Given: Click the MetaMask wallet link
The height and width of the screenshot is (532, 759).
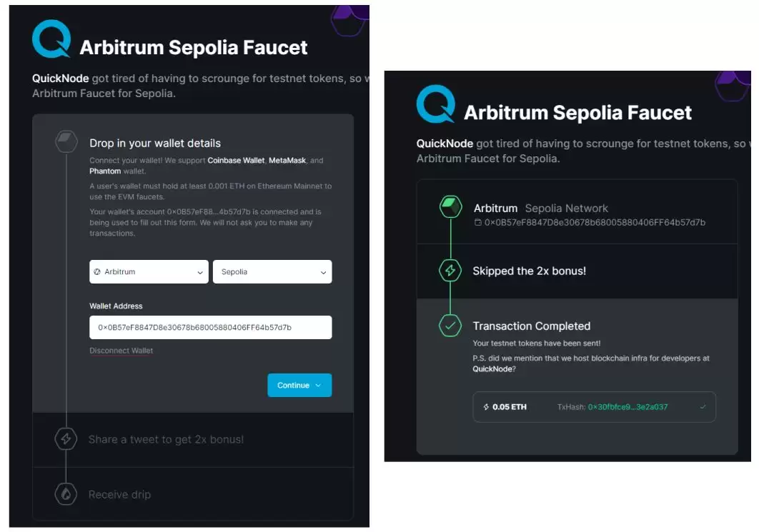Looking at the screenshot, I should pos(287,161).
